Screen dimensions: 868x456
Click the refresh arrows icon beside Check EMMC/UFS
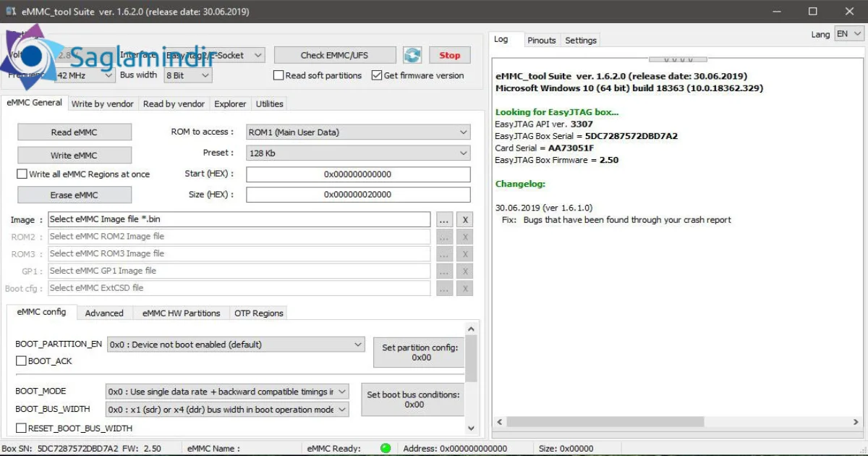[x=412, y=55]
